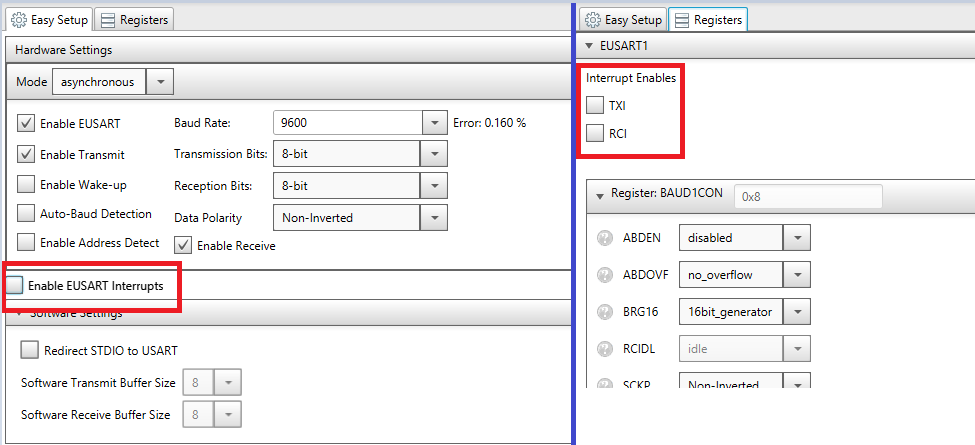Viewport: 975px width, 445px height.
Task: Click the Interrupt Enables label
Action: tap(631, 78)
